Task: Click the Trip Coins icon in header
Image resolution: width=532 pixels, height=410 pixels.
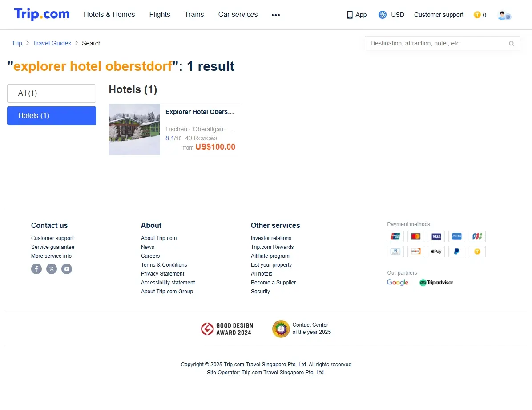Action: point(477,15)
